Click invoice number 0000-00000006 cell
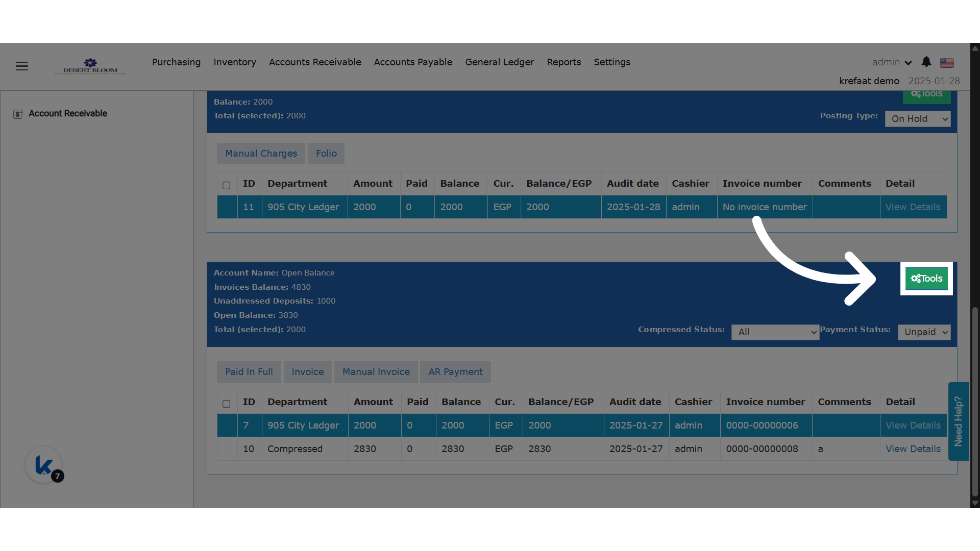Screen dimensions: 980x551 [x=766, y=425]
